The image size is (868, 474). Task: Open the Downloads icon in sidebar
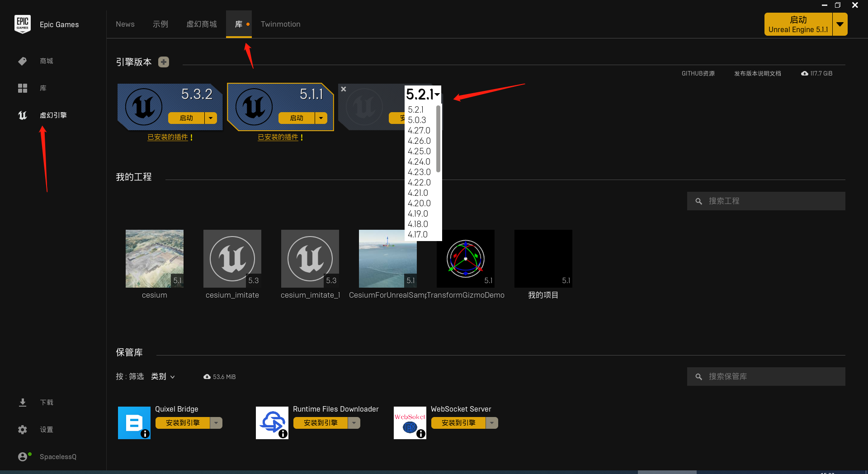point(23,403)
